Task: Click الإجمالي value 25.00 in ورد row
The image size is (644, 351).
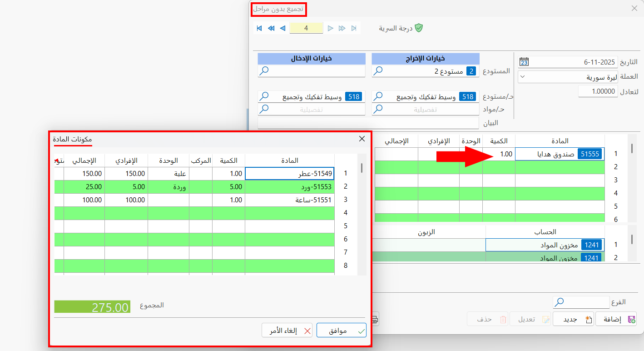Action: click(84, 186)
